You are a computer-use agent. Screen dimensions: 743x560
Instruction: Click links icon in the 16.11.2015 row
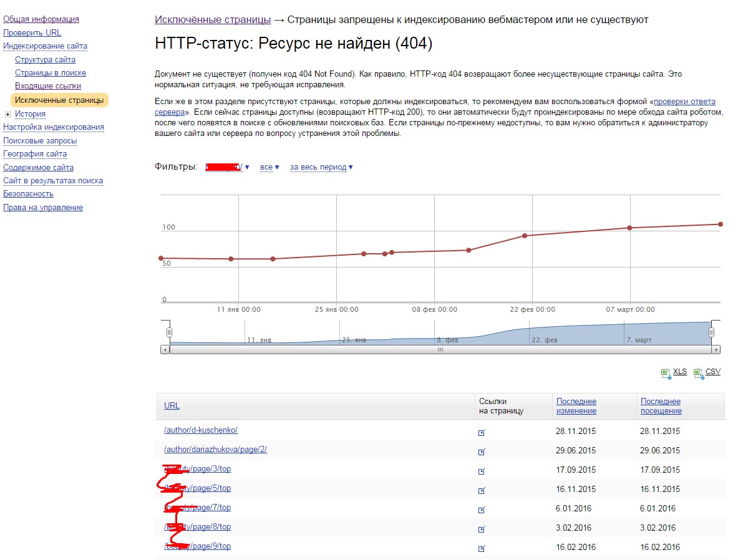coord(481,490)
